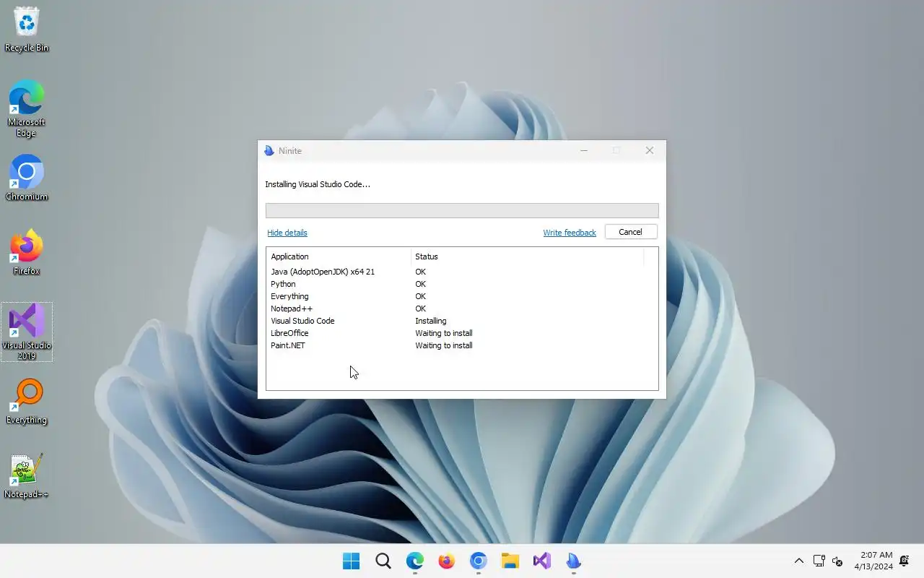Select the Visual Studio 2019 desktop shortcut
The height and width of the screenshot is (578, 924).
tap(27, 332)
